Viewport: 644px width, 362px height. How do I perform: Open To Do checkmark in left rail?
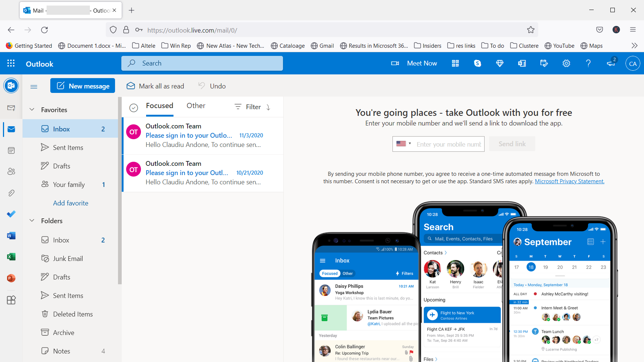pos(11,214)
